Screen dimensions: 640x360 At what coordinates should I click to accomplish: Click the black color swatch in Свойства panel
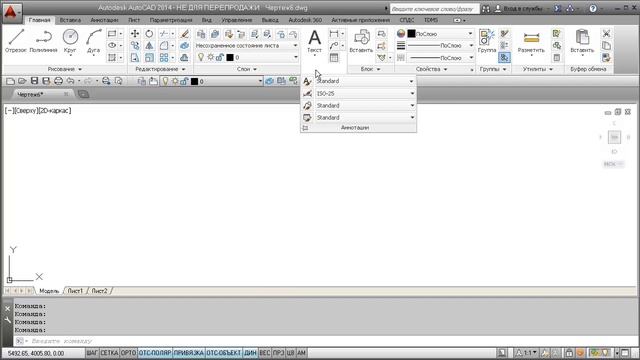(x=411, y=34)
